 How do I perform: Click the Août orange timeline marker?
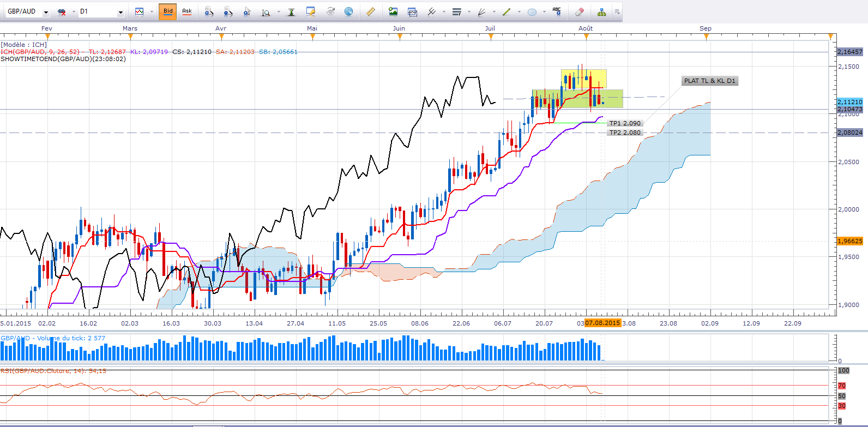click(x=586, y=37)
